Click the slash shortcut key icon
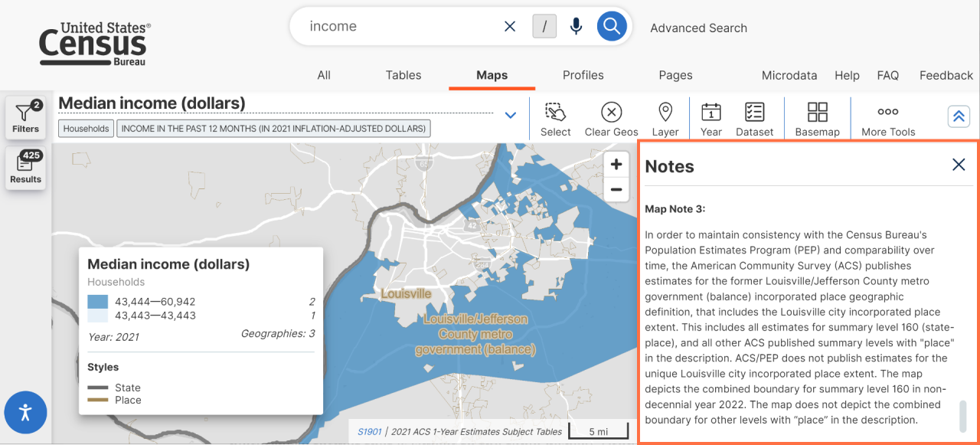The width and height of the screenshot is (980, 445). pos(544,26)
